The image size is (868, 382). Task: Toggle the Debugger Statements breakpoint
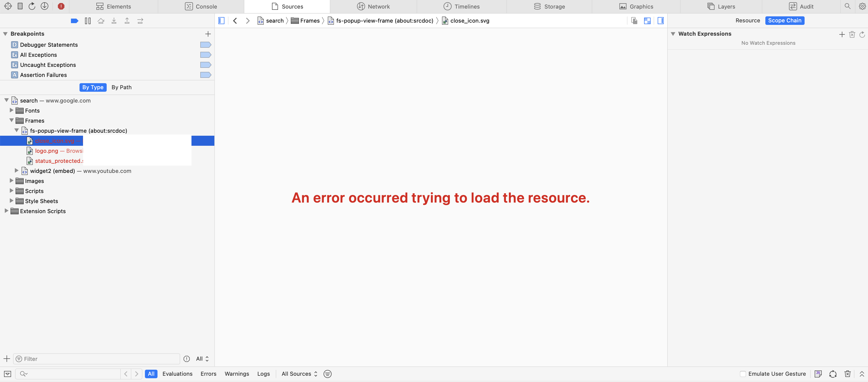click(205, 45)
